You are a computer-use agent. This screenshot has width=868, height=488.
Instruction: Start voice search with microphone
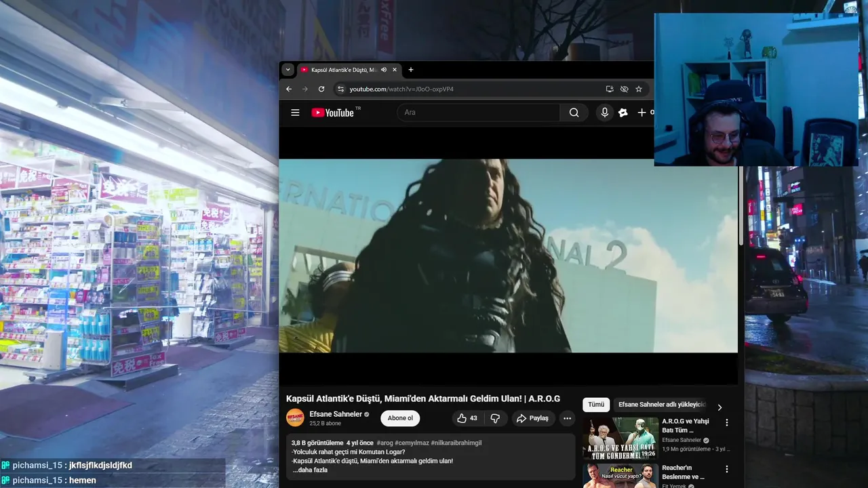(x=605, y=113)
